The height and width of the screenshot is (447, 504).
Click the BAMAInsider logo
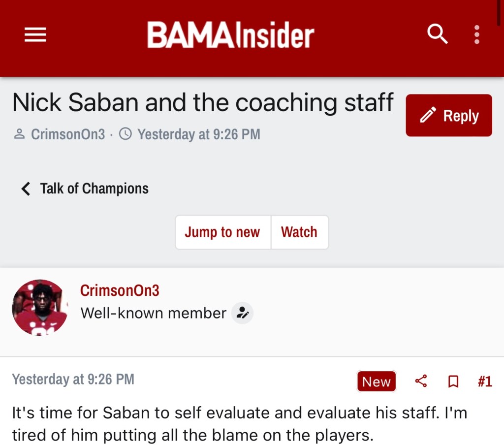(x=230, y=35)
